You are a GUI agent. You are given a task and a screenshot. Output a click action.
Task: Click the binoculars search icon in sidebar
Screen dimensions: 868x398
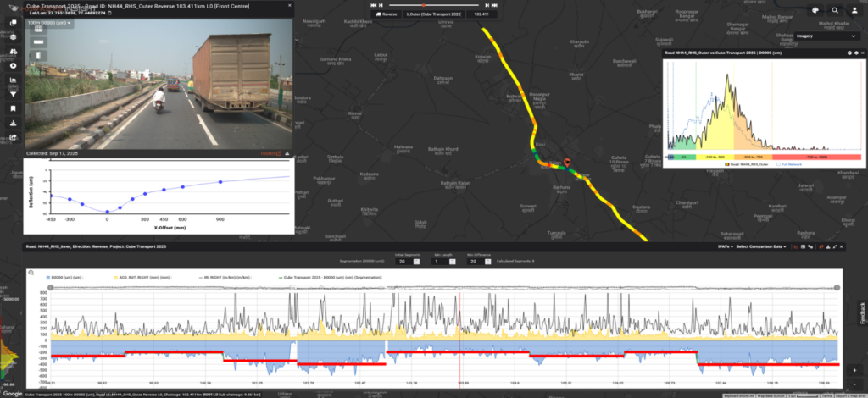pyautogui.click(x=14, y=52)
